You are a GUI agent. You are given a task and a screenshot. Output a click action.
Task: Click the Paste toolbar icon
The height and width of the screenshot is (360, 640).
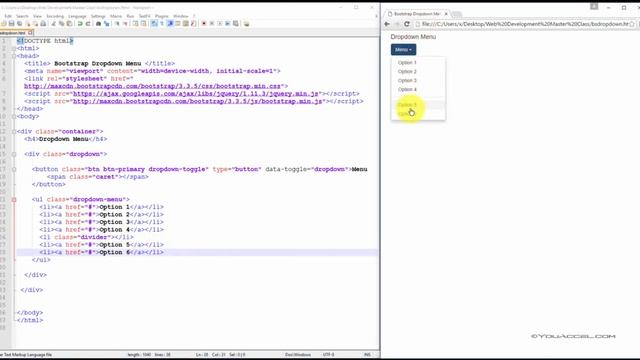click(x=69, y=24)
